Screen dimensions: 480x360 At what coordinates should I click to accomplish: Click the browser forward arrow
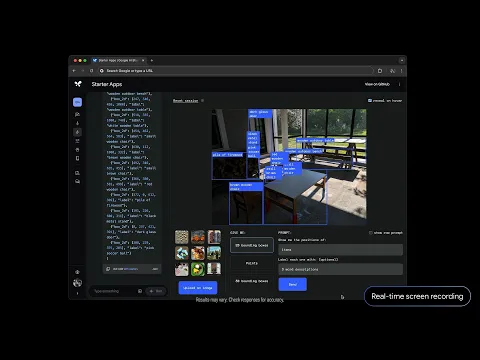click(83, 71)
